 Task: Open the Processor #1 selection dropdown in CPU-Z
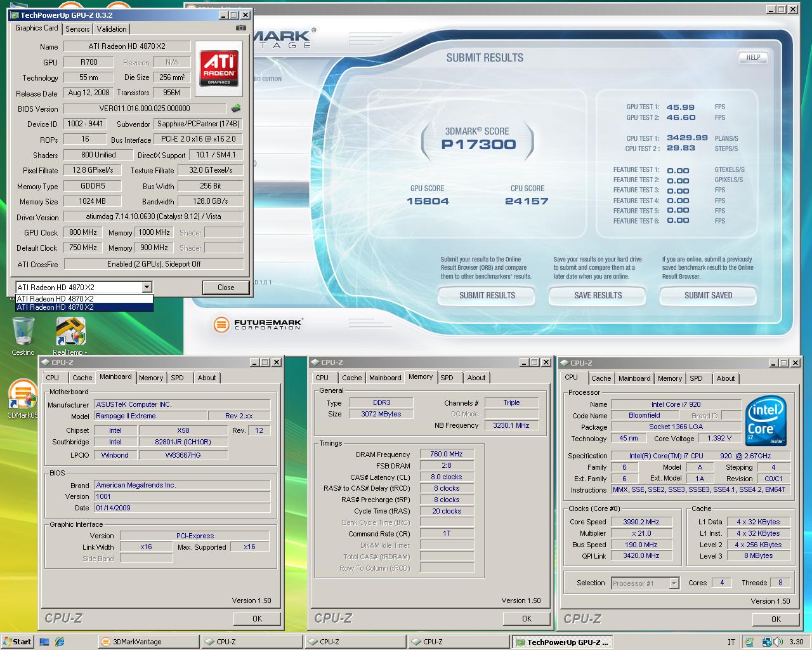[674, 583]
